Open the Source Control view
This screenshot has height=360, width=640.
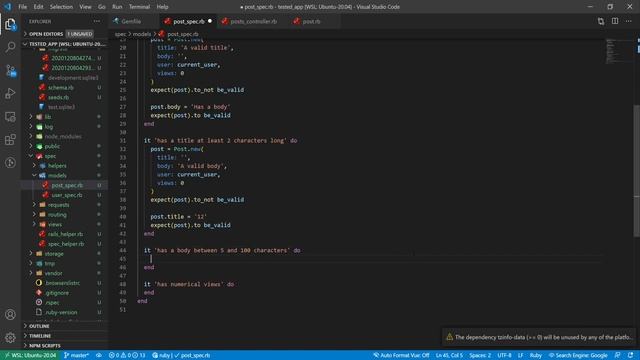(10, 71)
